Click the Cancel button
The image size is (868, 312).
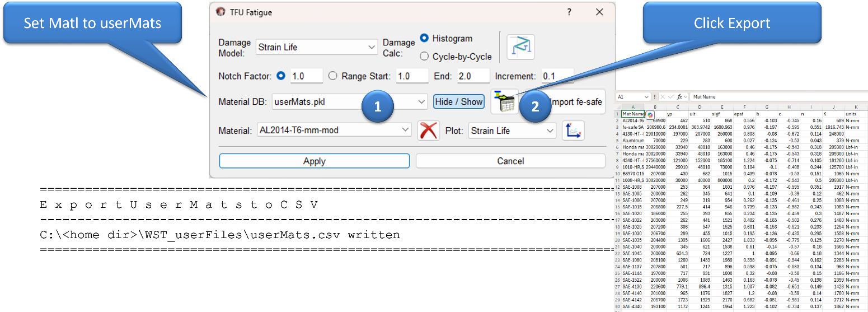(x=510, y=161)
